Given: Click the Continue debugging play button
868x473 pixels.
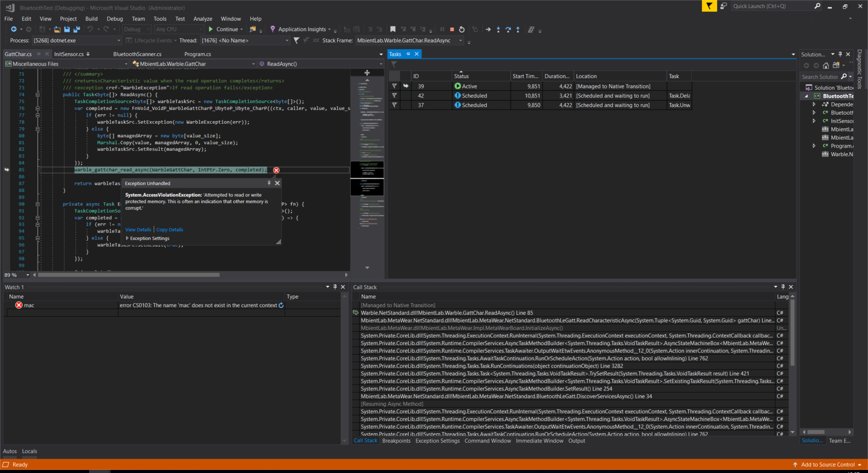Looking at the screenshot, I should 211,29.
